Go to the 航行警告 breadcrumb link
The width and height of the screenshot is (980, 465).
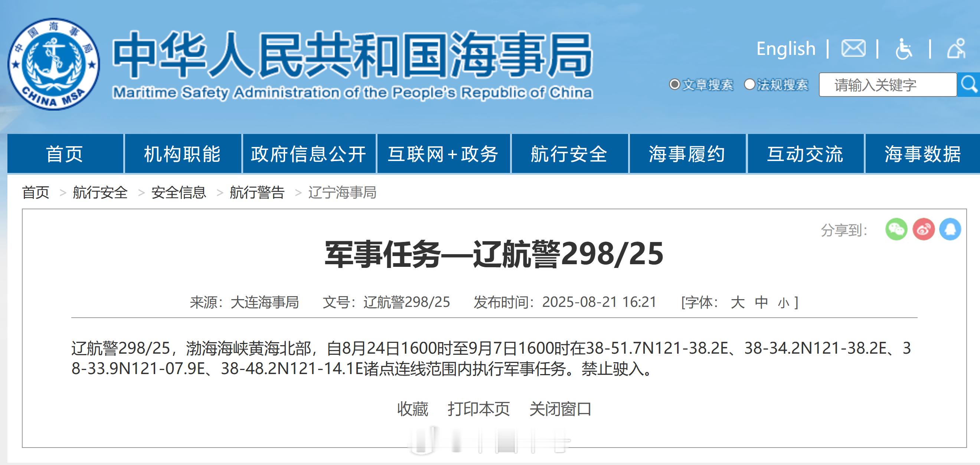pyautogui.click(x=257, y=192)
